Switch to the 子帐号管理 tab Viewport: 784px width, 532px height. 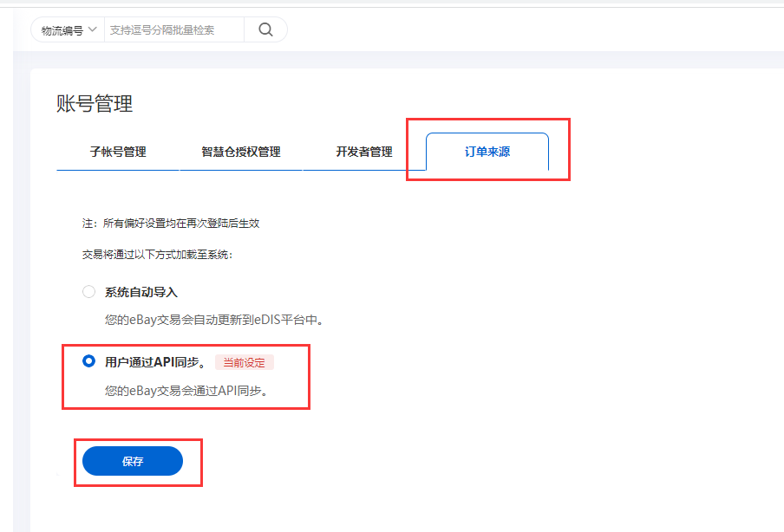tap(118, 152)
